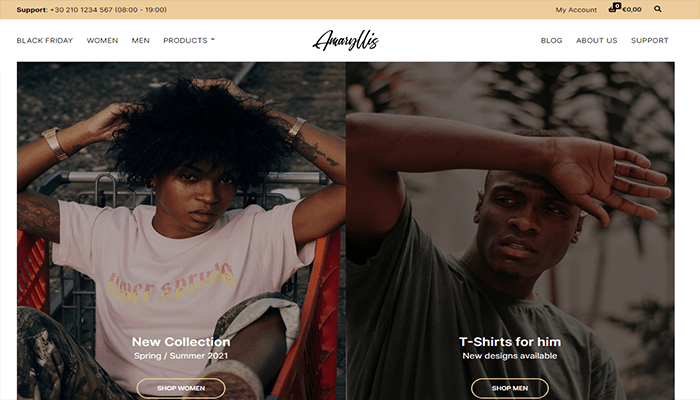
Task: Open the Blog page
Action: point(551,41)
